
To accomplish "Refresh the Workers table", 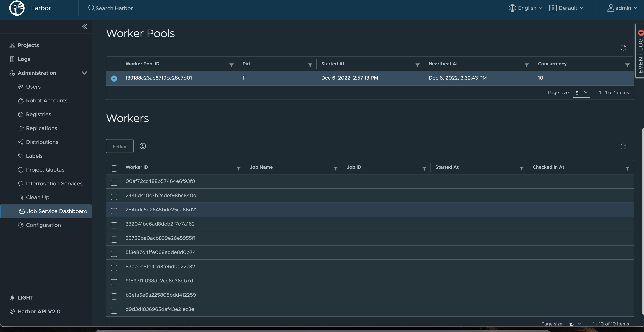I will point(623,146).
